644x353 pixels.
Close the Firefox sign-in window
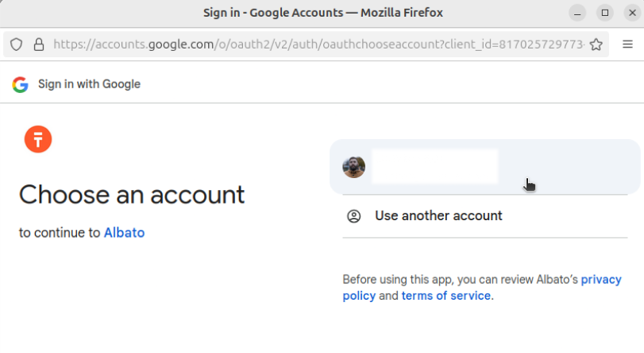pyautogui.click(x=631, y=13)
